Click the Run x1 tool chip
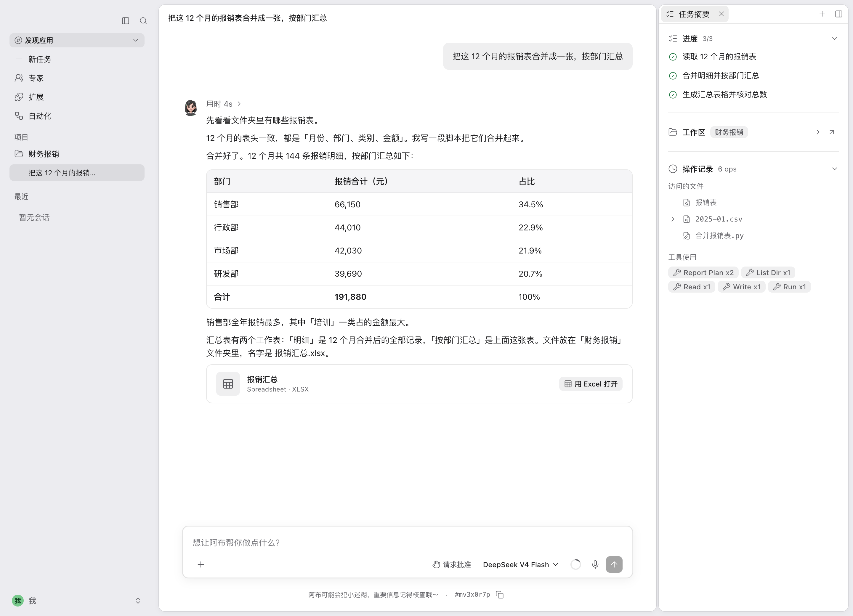Viewport: 853px width, 616px height. pyautogui.click(x=789, y=287)
